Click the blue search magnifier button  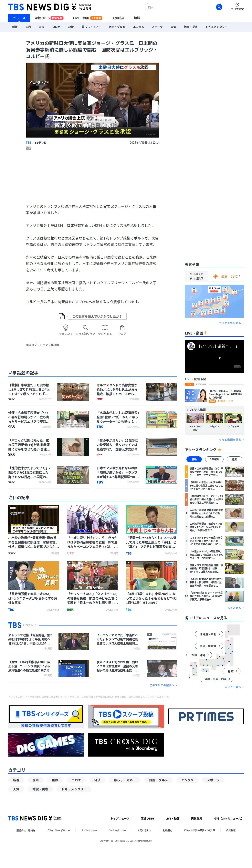[x=219, y=7]
